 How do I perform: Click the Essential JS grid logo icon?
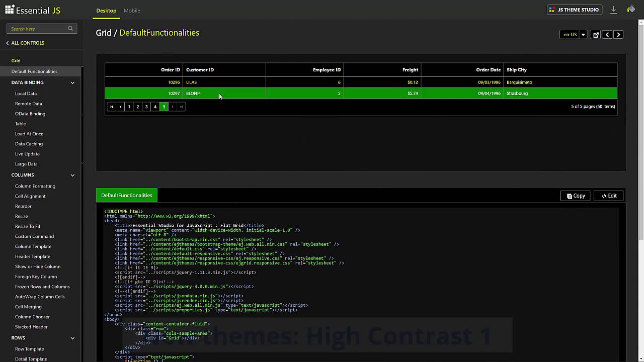[10, 10]
